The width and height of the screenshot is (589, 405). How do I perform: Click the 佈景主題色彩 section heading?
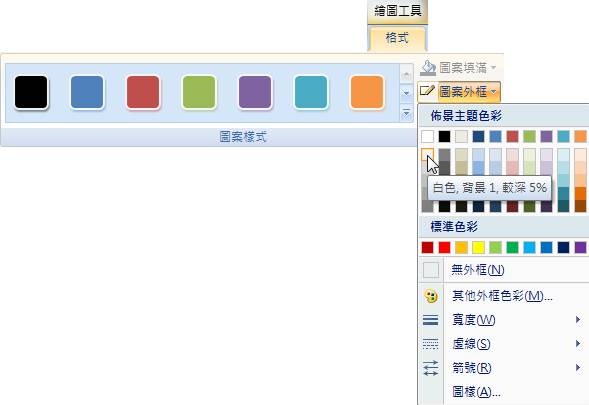(x=466, y=116)
